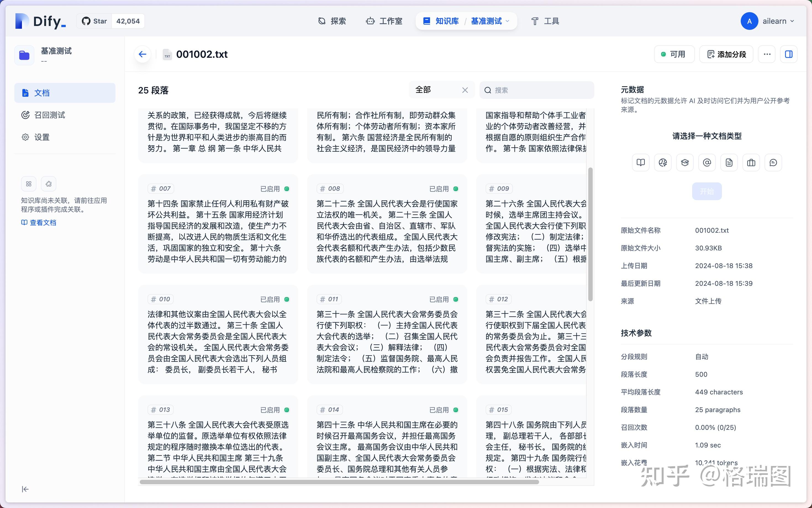The height and width of the screenshot is (508, 812).
Task: Click the back arrow beside 001002.txt
Action: (142, 54)
